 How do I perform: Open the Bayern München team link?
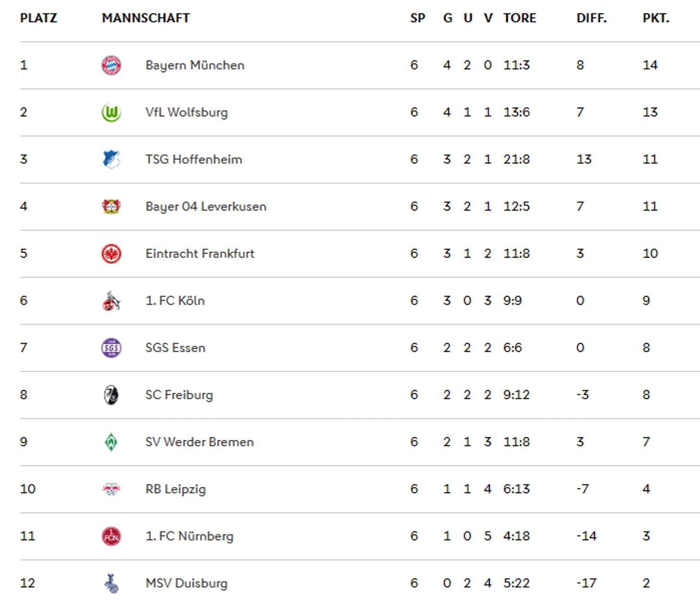(x=195, y=65)
